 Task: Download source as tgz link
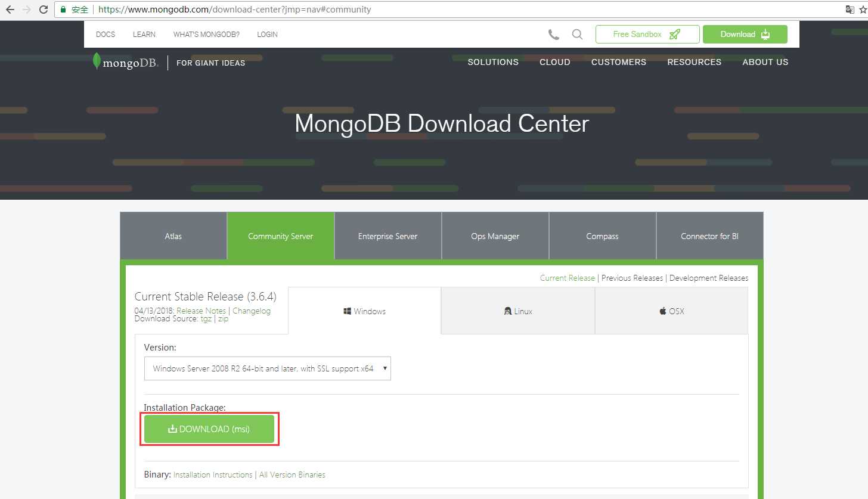206,319
